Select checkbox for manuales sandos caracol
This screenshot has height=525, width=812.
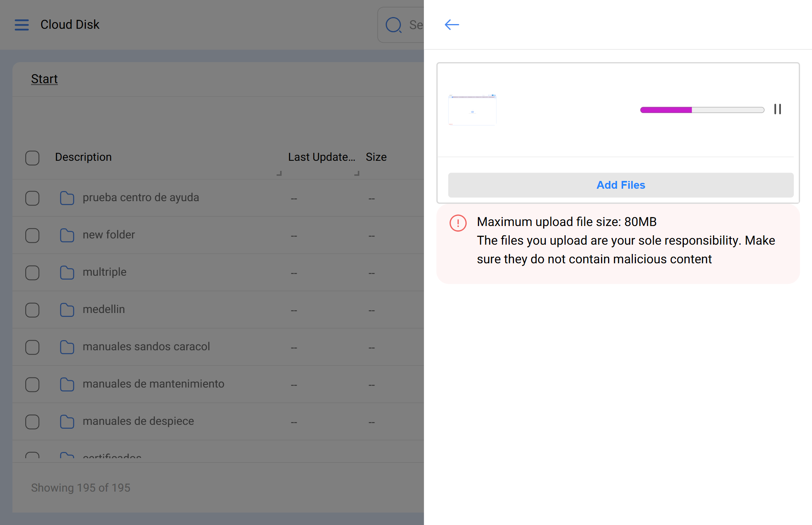click(x=32, y=347)
